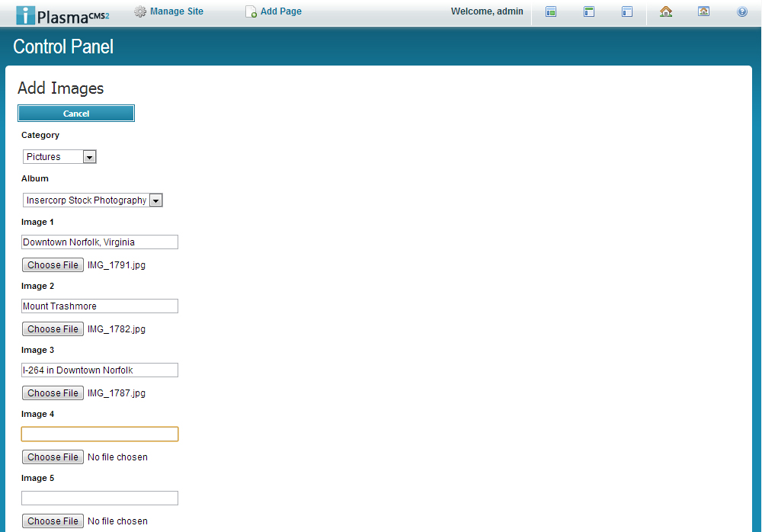Screen dimensions: 762x532
Task: Click the IMG_1782.jpg file name
Action: (117, 329)
